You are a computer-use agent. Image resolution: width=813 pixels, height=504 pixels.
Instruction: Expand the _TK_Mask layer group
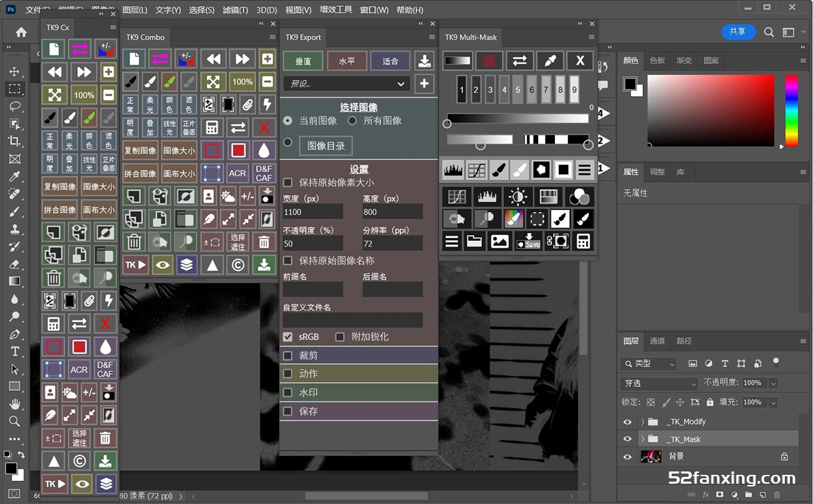(x=642, y=439)
